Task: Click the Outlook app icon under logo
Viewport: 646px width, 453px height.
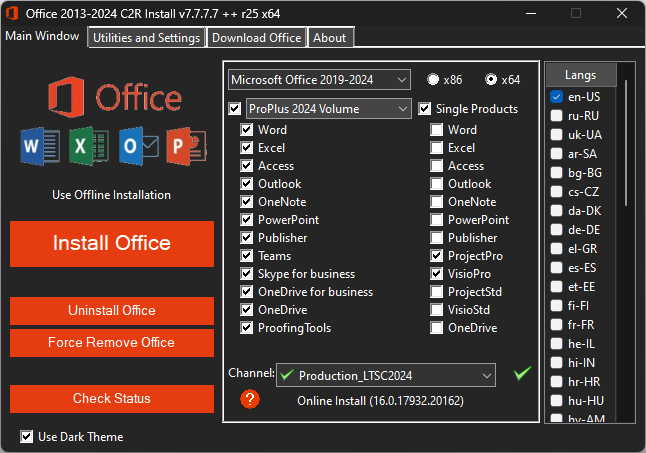Action: coord(139,146)
